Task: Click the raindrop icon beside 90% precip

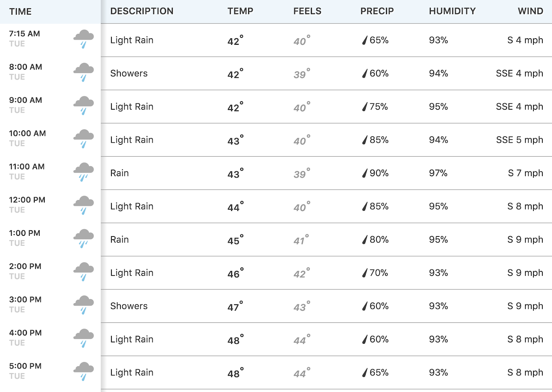Action: click(365, 173)
